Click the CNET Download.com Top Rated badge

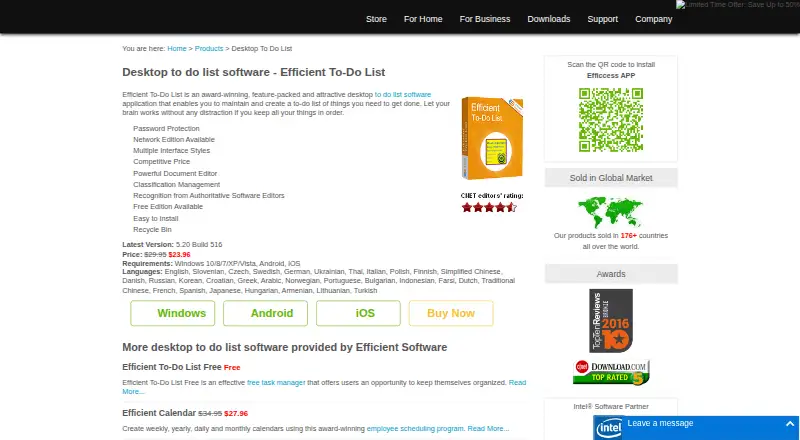[611, 372]
